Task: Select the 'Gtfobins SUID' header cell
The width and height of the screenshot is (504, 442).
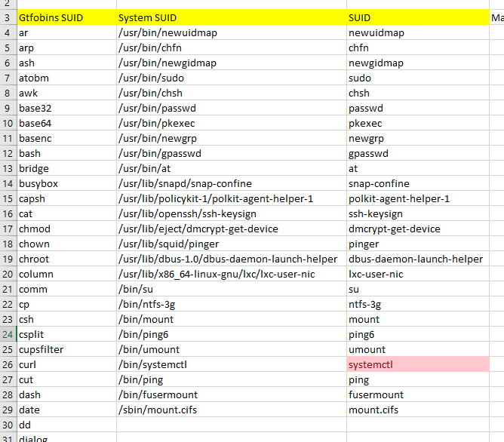Action: coord(66,17)
